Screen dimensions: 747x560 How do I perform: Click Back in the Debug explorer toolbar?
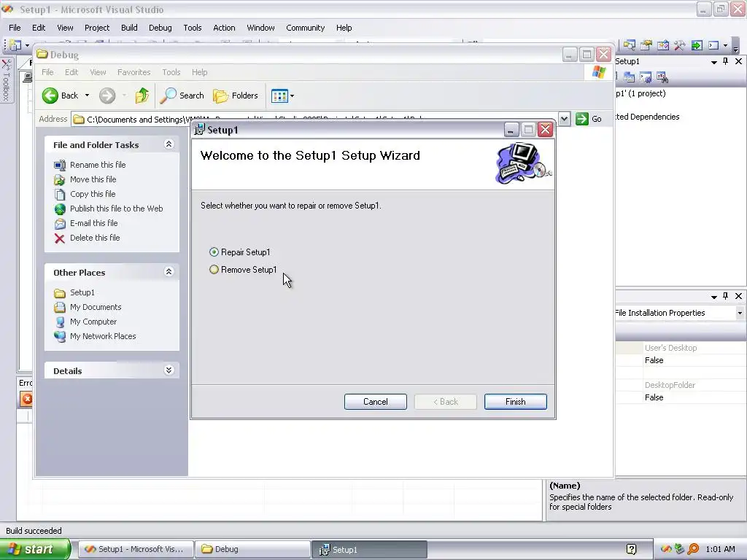point(60,96)
